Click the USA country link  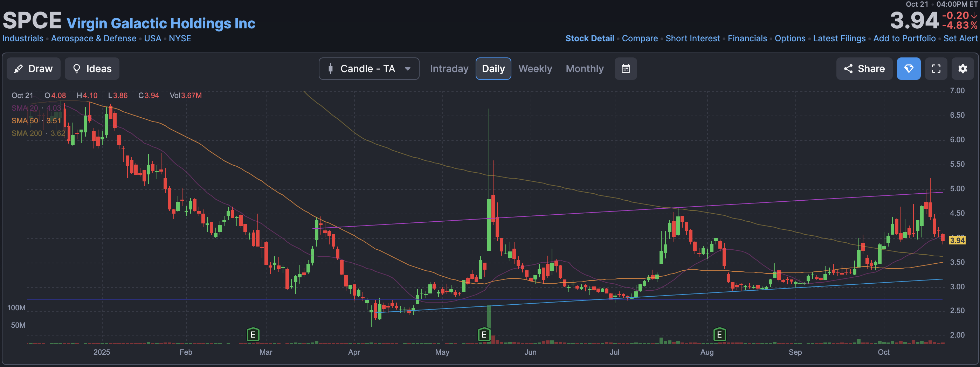[153, 39]
